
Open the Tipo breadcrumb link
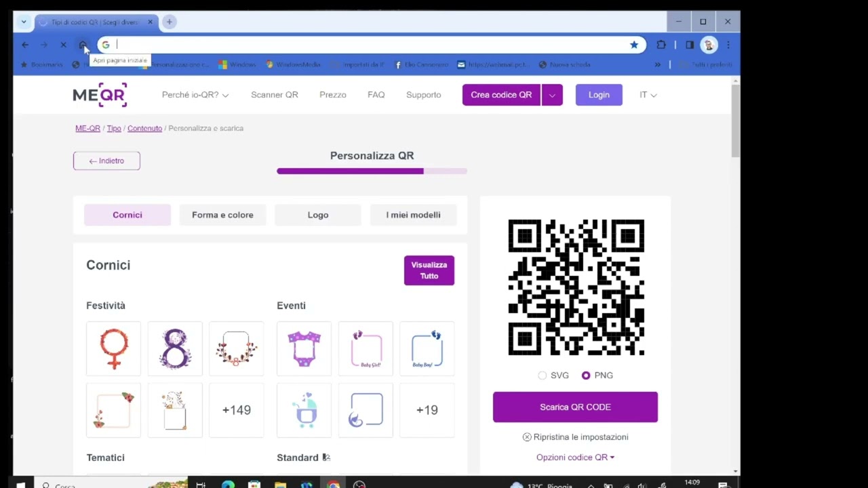pyautogui.click(x=114, y=128)
